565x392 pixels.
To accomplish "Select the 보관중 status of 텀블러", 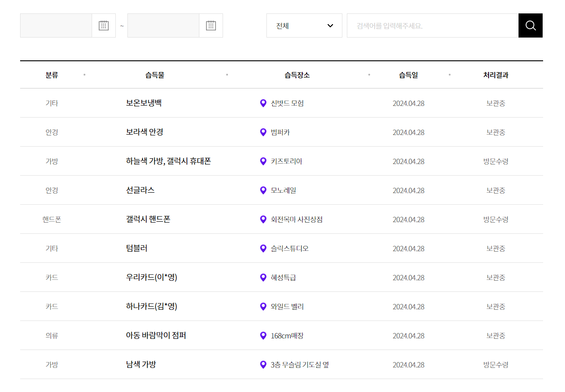I will [495, 248].
